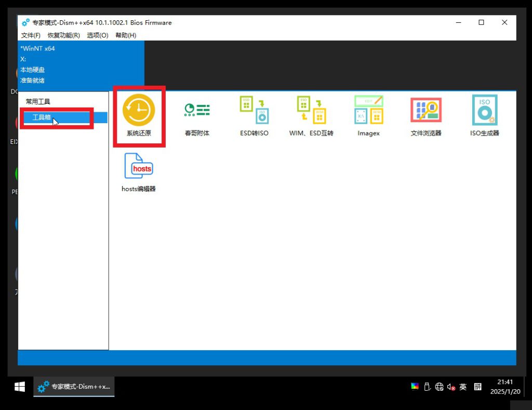532x410 pixels.
Task: Toggle the muted volume tray icon
Action: 451,387
